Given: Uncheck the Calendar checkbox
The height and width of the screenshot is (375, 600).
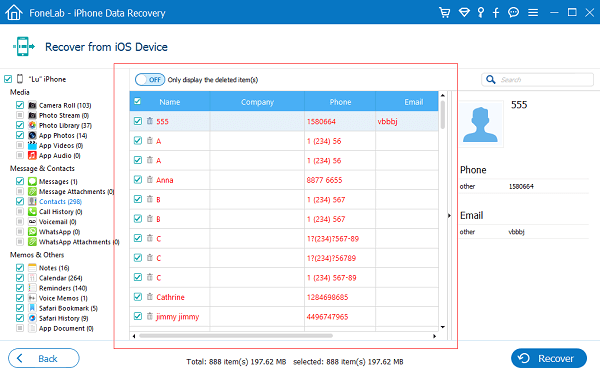Looking at the screenshot, I should click(20, 278).
